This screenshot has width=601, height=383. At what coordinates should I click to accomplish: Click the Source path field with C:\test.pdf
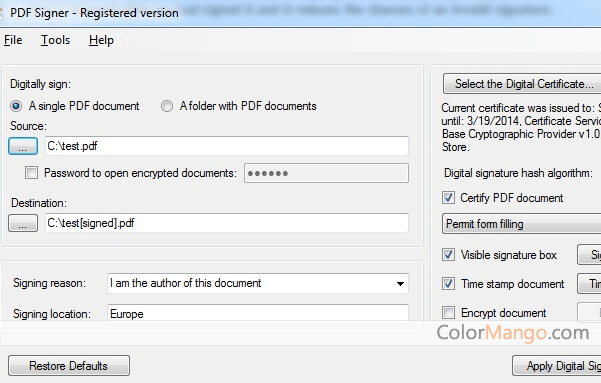227,146
